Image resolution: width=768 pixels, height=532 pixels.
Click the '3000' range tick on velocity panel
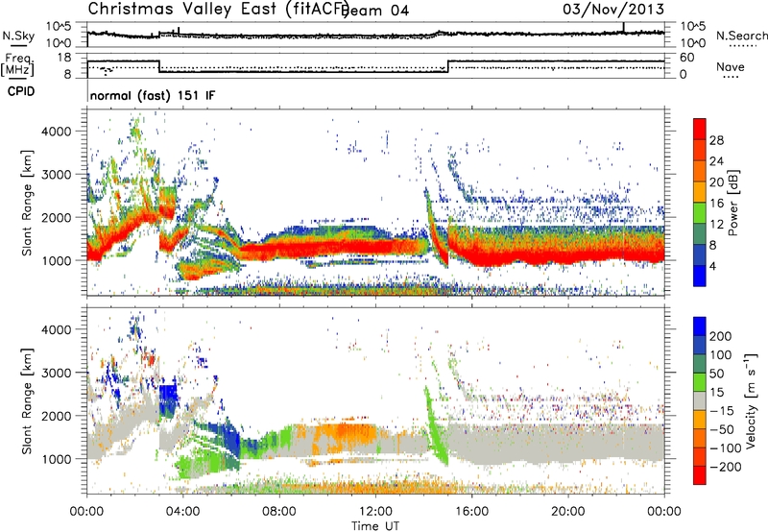[x=57, y=373]
